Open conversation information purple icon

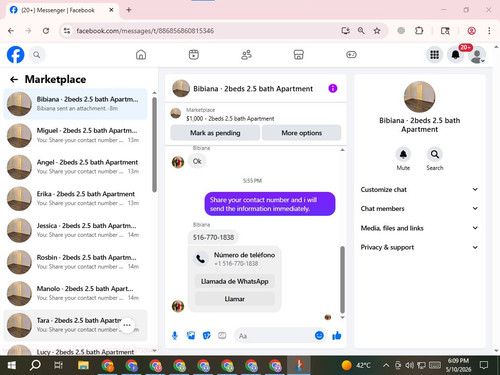click(333, 88)
